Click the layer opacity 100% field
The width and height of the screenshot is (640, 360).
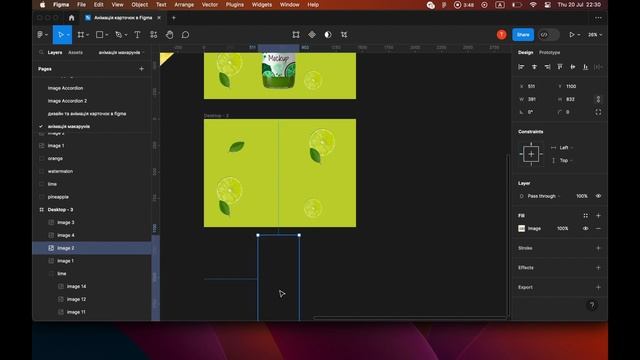pyautogui.click(x=582, y=196)
